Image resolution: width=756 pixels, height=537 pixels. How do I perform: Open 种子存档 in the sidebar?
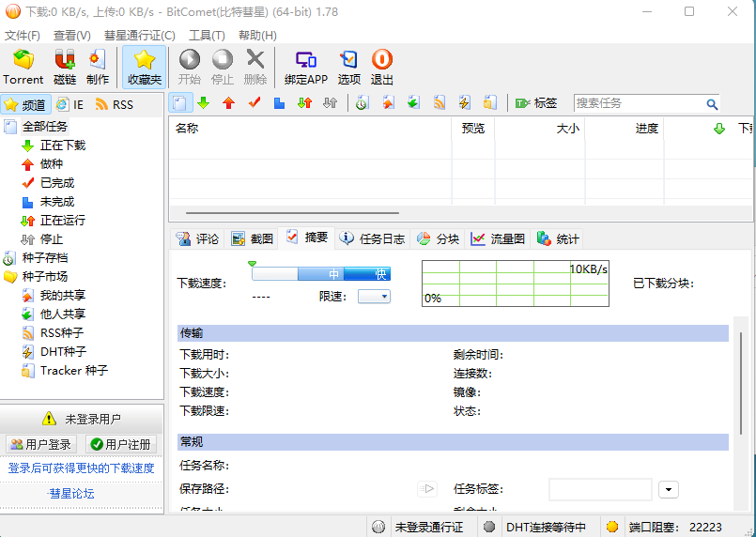44,258
